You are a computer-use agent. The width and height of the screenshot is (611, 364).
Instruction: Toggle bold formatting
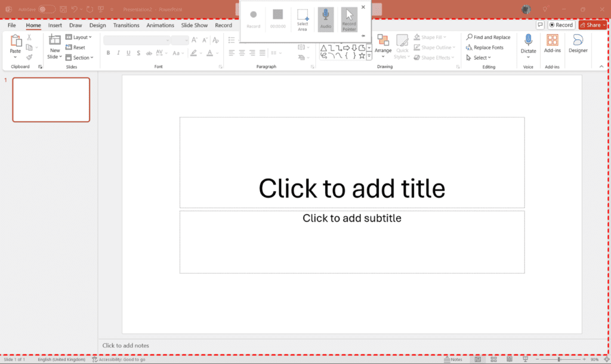(x=107, y=53)
